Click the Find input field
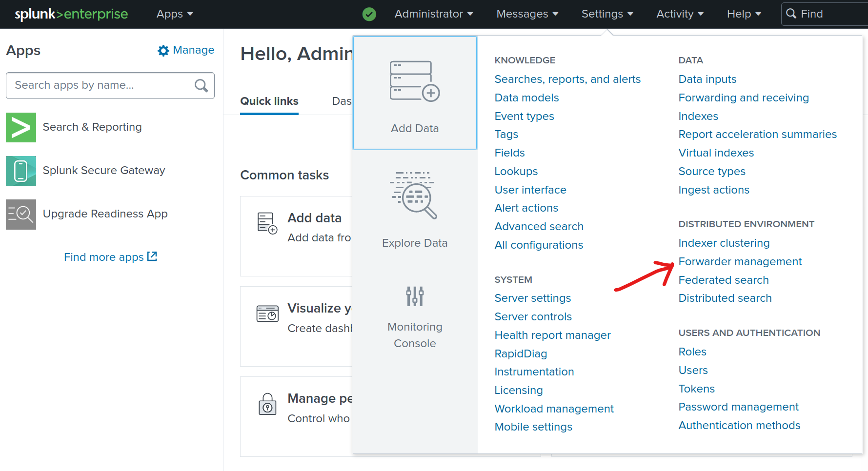The width and height of the screenshot is (868, 471). tap(825, 14)
